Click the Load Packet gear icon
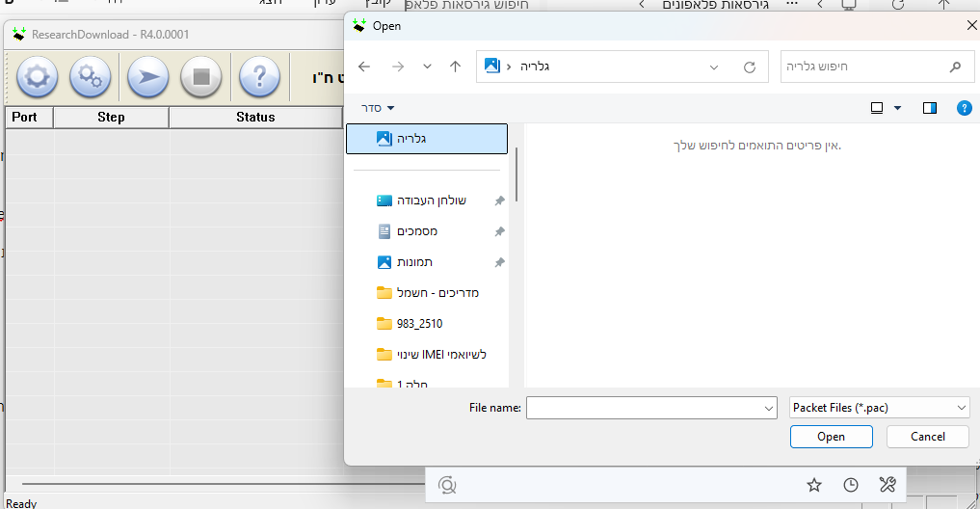 pyautogui.click(x=37, y=77)
